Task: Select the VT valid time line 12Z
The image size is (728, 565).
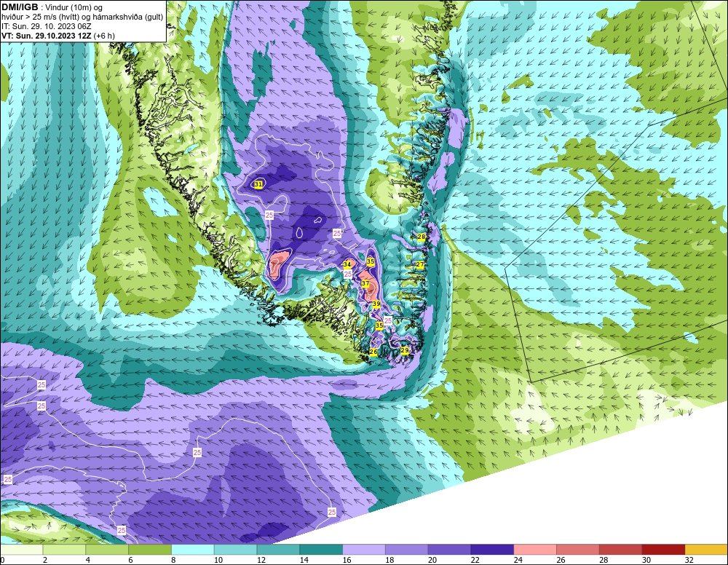Action: coord(58,36)
